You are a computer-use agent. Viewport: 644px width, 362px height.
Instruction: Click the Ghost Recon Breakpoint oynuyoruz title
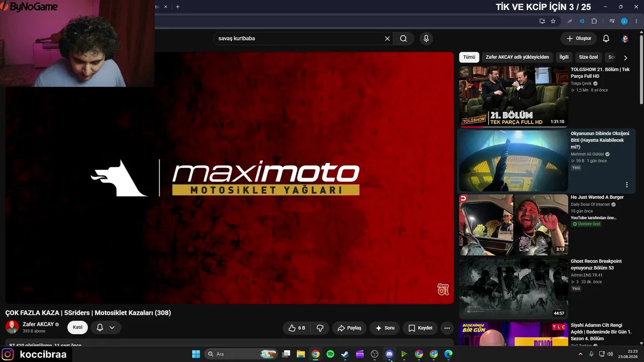click(596, 264)
